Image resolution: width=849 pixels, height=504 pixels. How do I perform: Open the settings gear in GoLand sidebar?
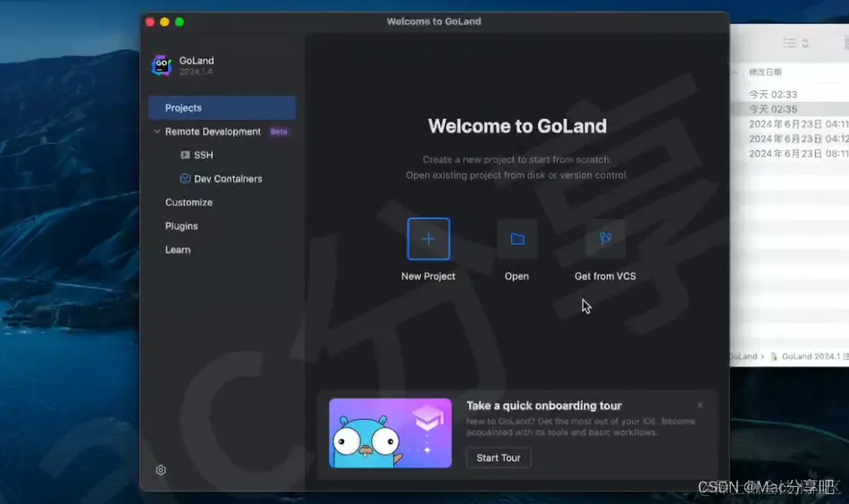coord(161,470)
